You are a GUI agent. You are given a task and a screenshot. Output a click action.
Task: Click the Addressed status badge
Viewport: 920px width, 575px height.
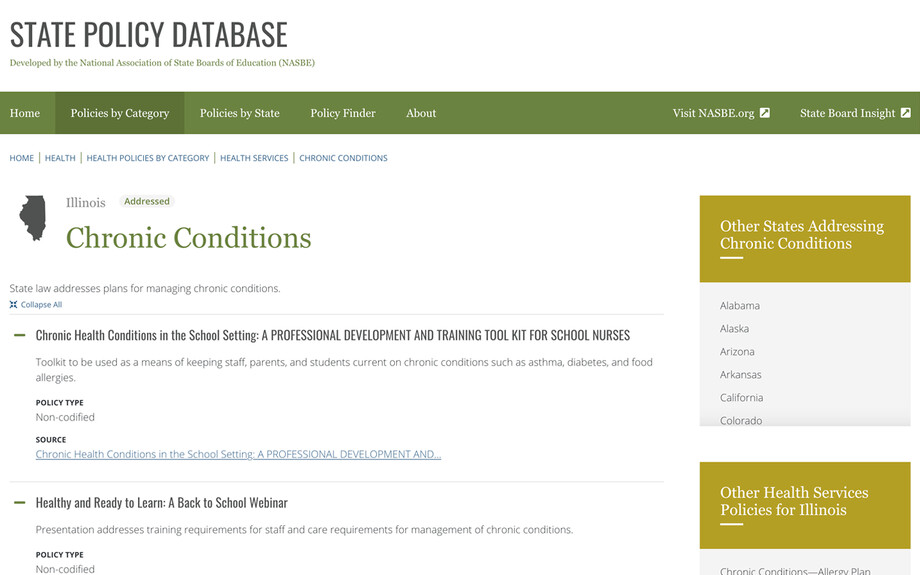[147, 201]
